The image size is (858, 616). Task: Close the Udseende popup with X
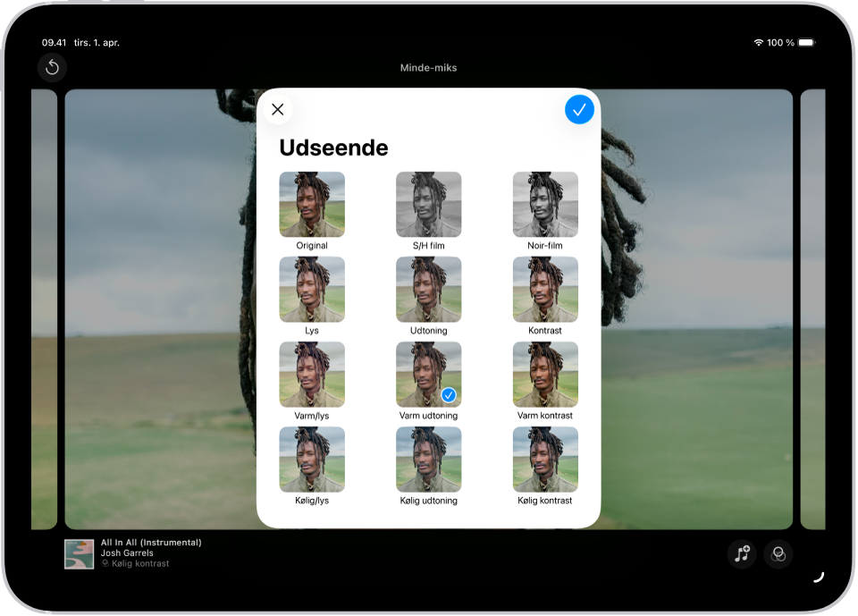[x=278, y=109]
